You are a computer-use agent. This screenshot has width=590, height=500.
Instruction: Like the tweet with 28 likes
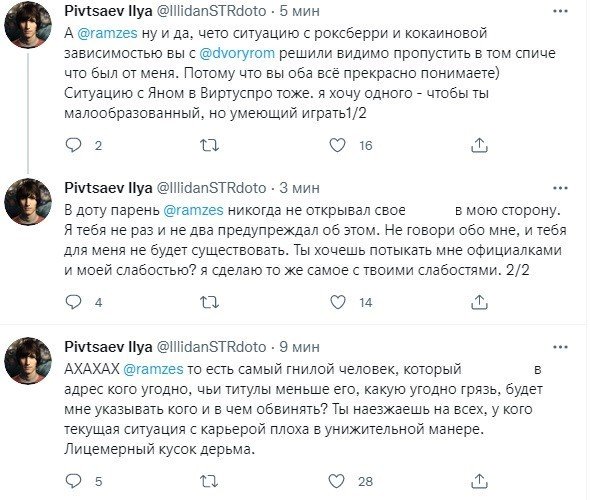click(x=337, y=481)
